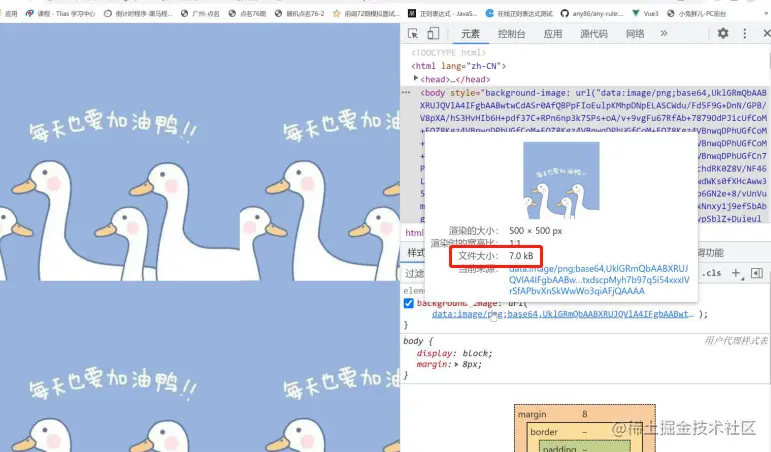
Task: Switch to the 元素 (Elements) tab
Action: (470, 34)
